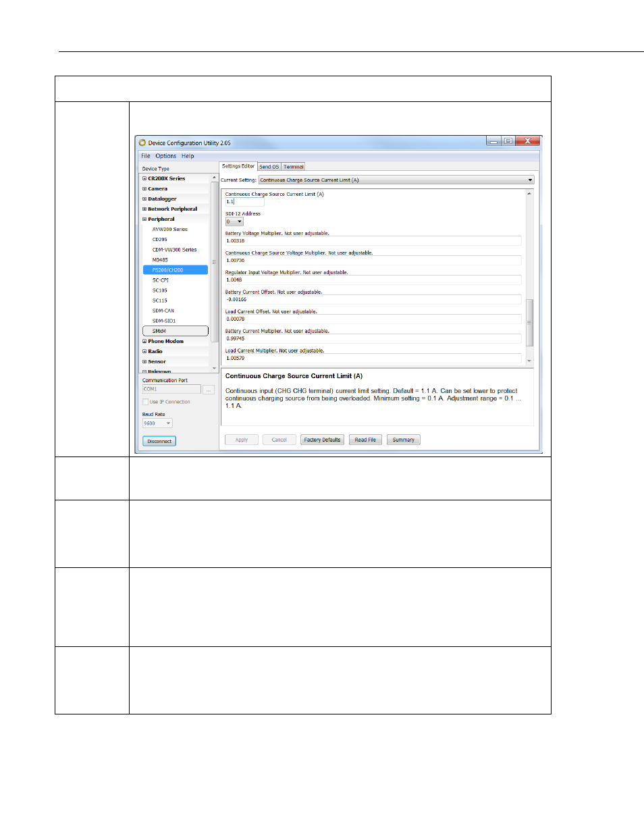Click the Load Current Offset value field
This screenshot has height=834, width=644.
point(373,319)
